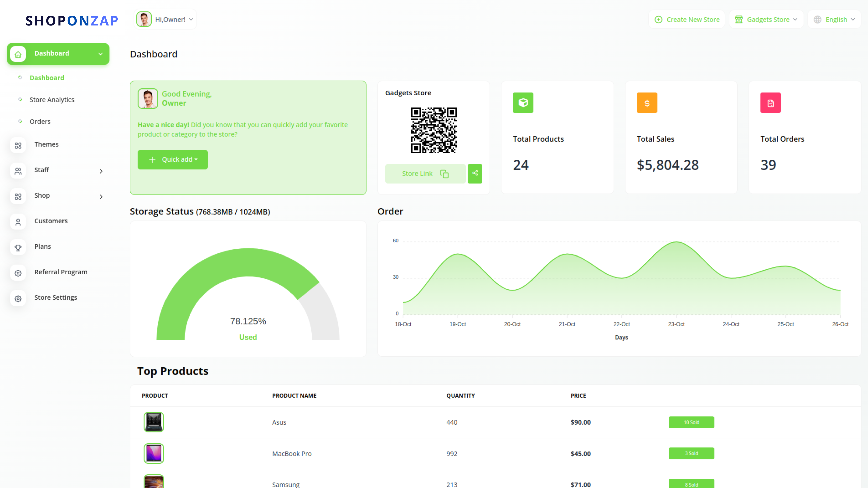Click the $5,804.28 total sales value

click(667, 165)
